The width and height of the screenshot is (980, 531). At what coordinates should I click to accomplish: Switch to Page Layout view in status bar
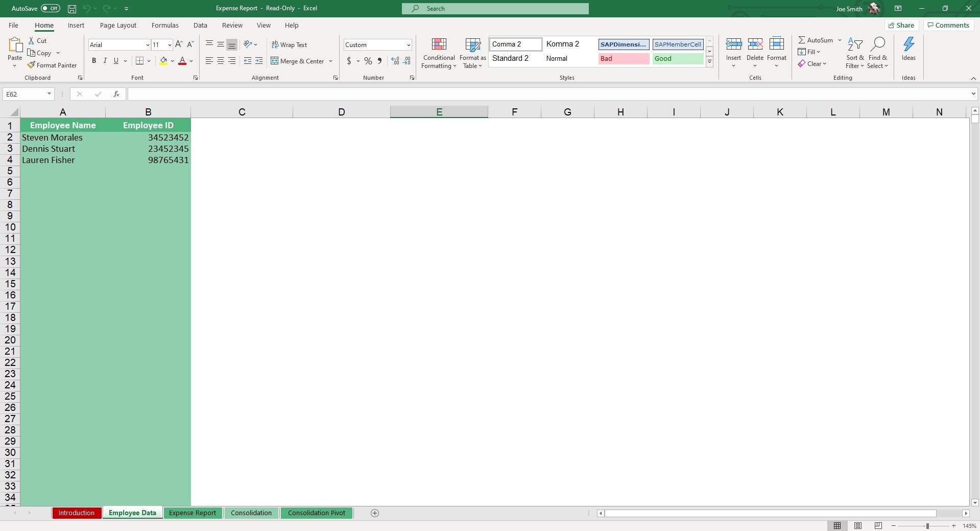pos(858,525)
